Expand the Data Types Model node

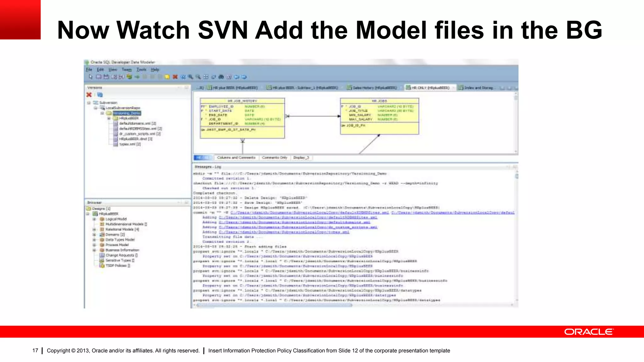[x=94, y=240]
